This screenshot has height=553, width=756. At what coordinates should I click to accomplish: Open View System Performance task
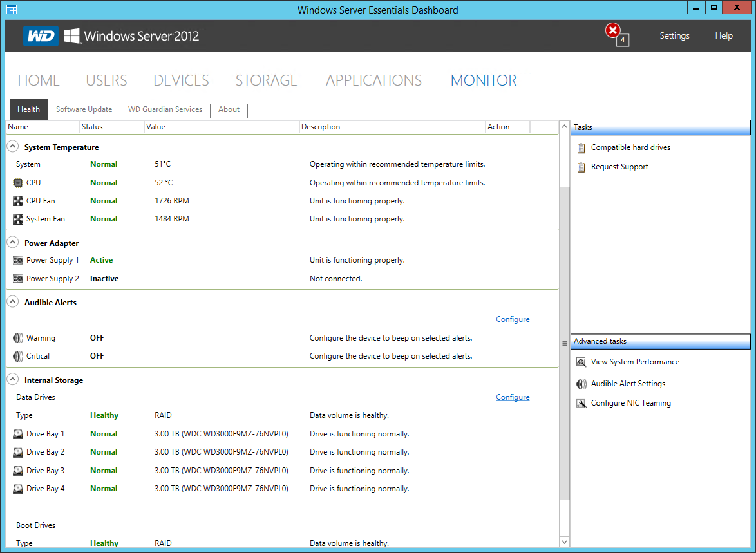pyautogui.click(x=634, y=362)
